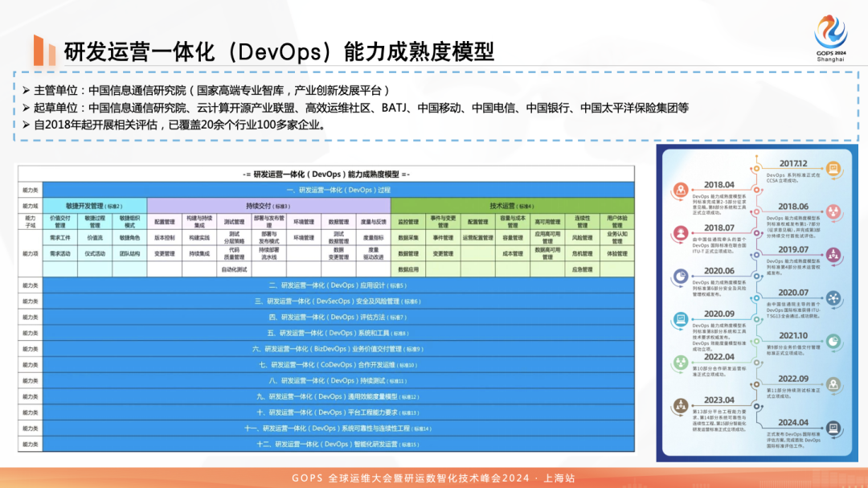Click the team icon next to 2018.04
The height and width of the screenshot is (488, 868).
(x=680, y=189)
